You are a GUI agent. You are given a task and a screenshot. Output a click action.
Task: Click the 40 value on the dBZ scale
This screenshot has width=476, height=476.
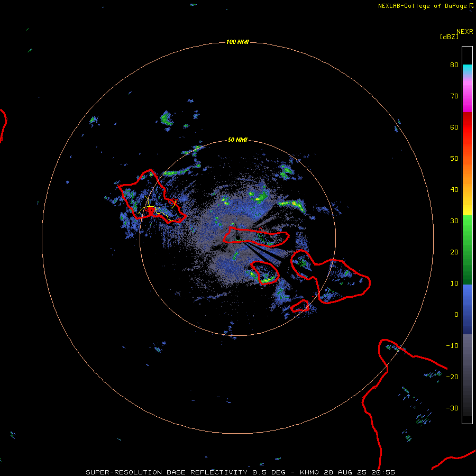tap(454, 190)
